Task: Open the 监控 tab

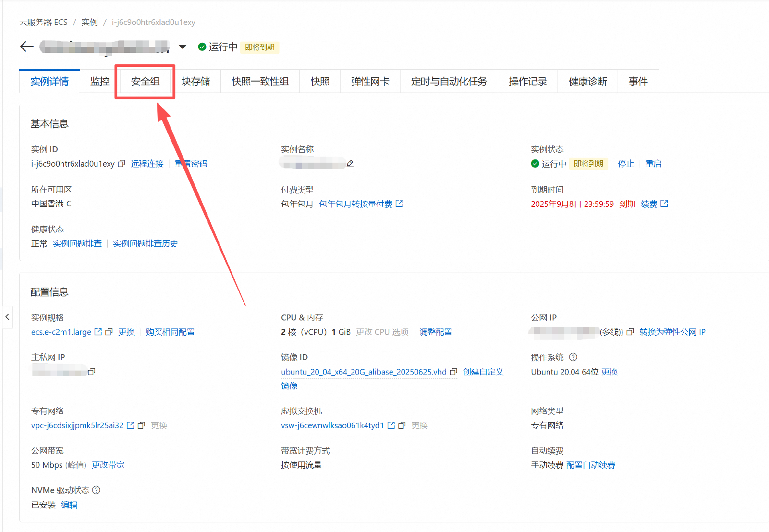Action: [x=100, y=81]
